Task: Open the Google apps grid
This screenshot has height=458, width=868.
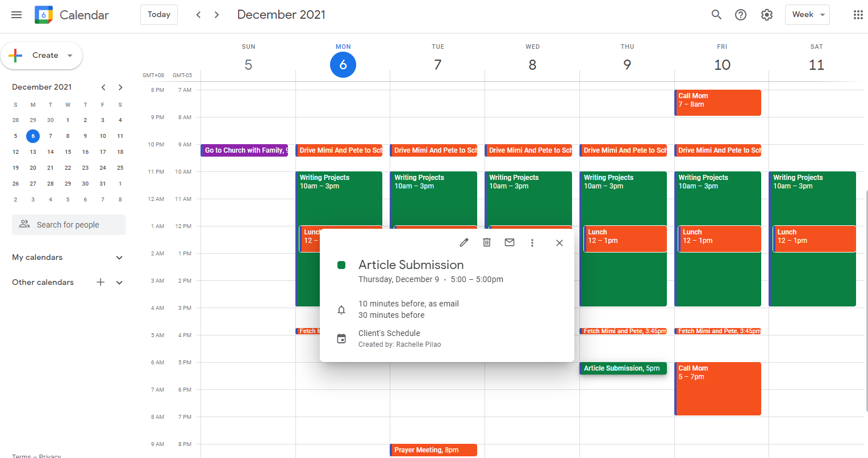Action: [858, 15]
